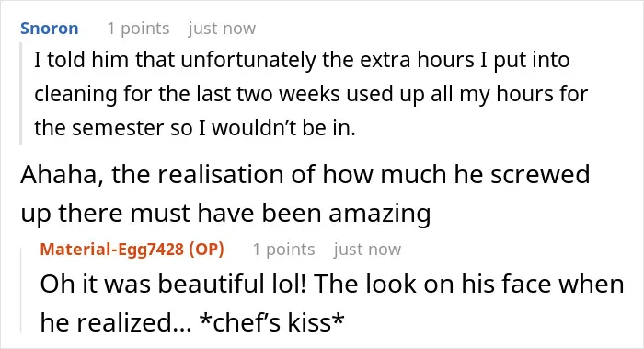Click the comment line beginning 'Ahaha, the realisation'

[305, 174]
